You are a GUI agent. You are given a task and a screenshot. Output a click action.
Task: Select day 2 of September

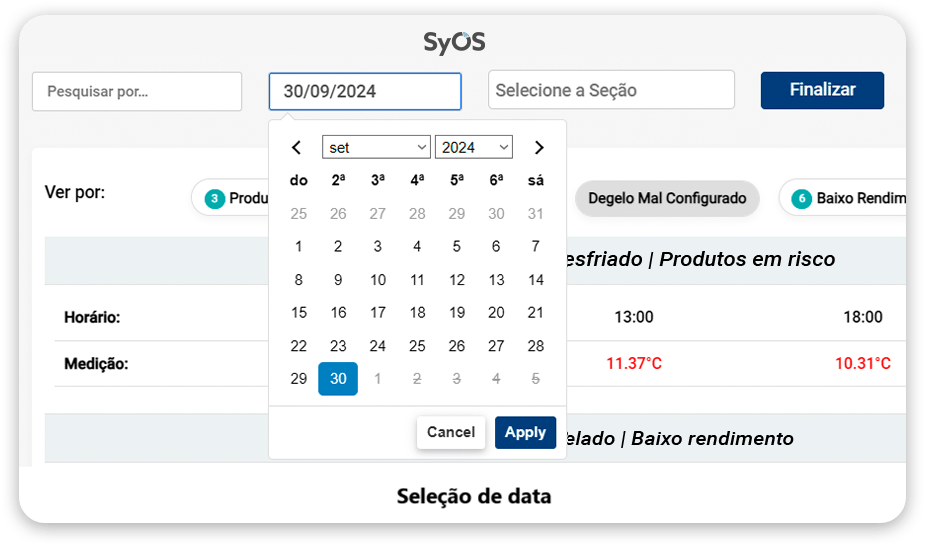[x=338, y=246]
